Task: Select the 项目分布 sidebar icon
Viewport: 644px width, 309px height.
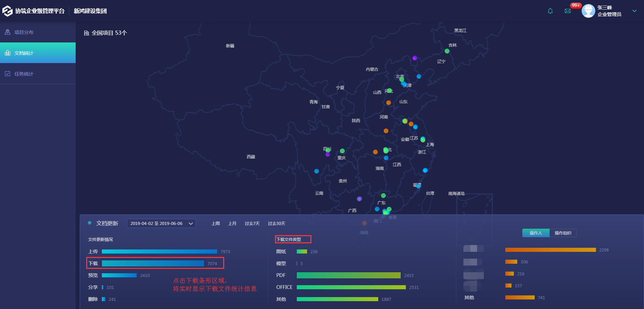Action: (x=7, y=32)
